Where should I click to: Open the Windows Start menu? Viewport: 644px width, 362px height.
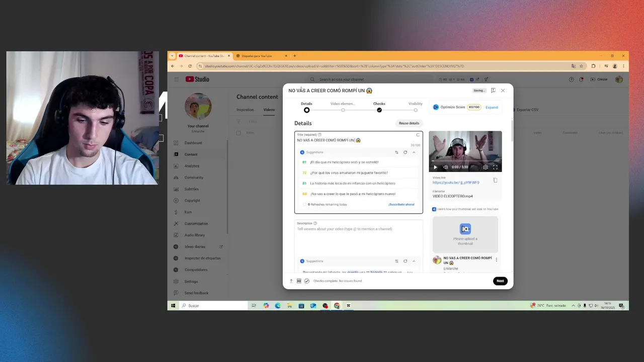[x=173, y=306]
